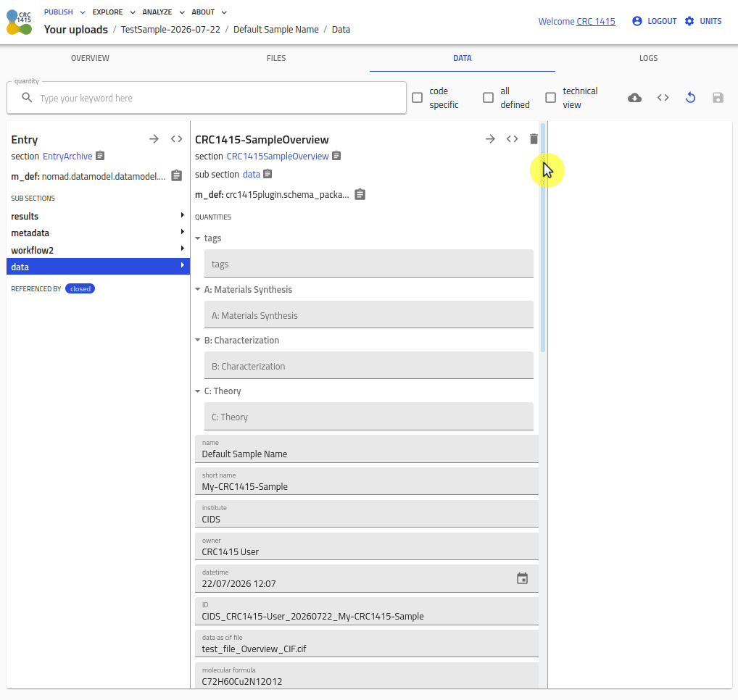This screenshot has width=738, height=700.
Task: Click the download cloud icon
Action: [634, 98]
